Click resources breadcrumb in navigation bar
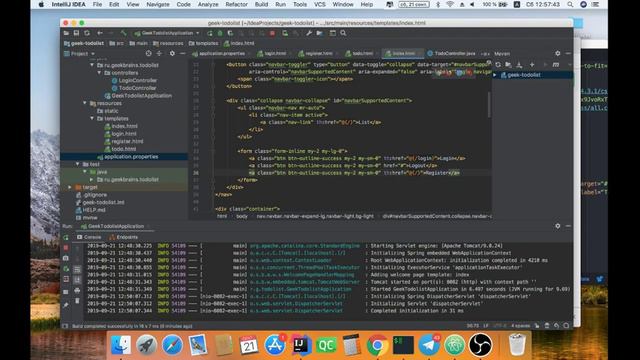 tap(168, 43)
